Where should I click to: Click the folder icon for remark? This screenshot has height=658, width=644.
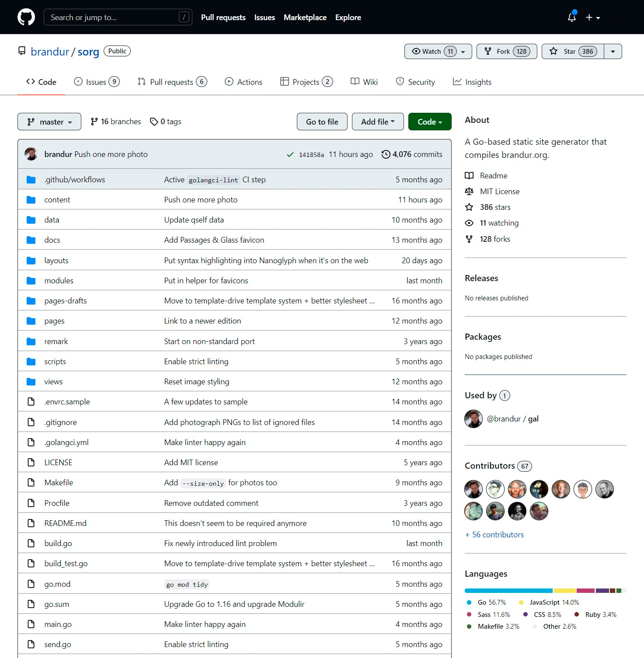tap(31, 341)
